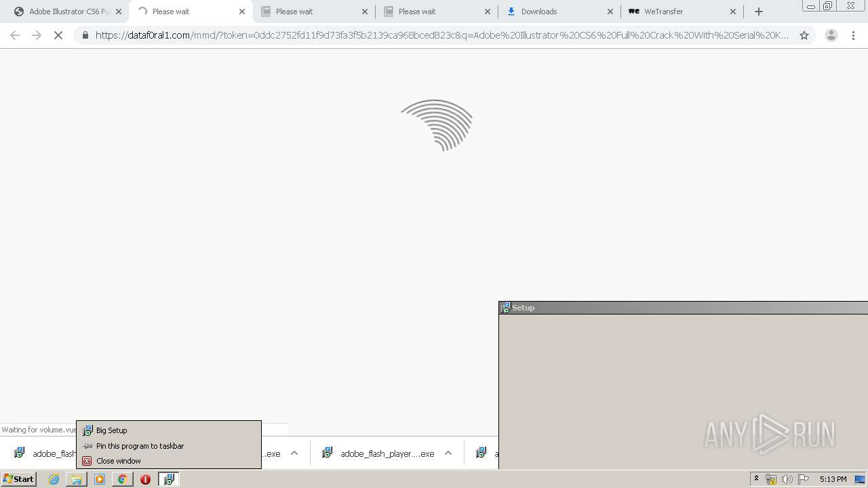Click the Setup installer taskbar button
This screenshot has height=488, width=868.
(x=169, y=479)
